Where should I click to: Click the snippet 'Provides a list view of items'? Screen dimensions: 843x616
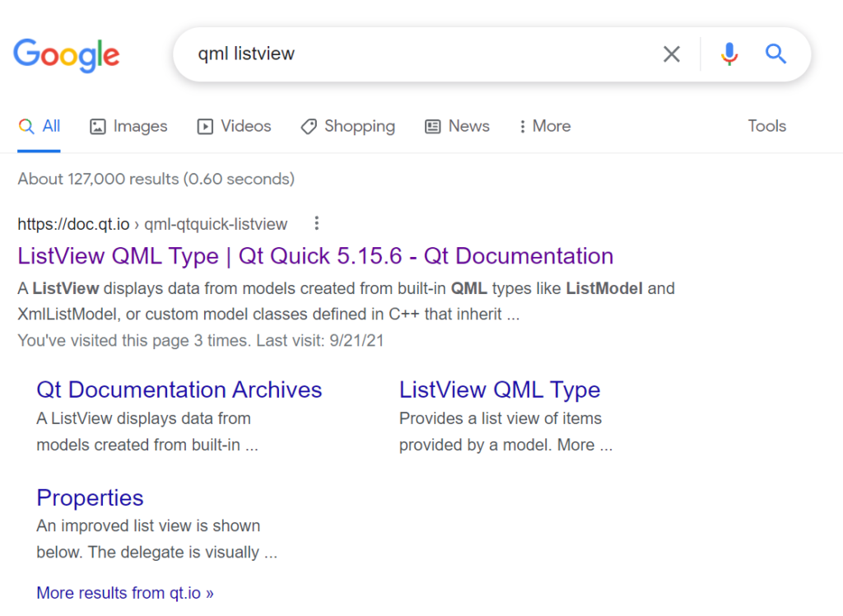tap(500, 418)
